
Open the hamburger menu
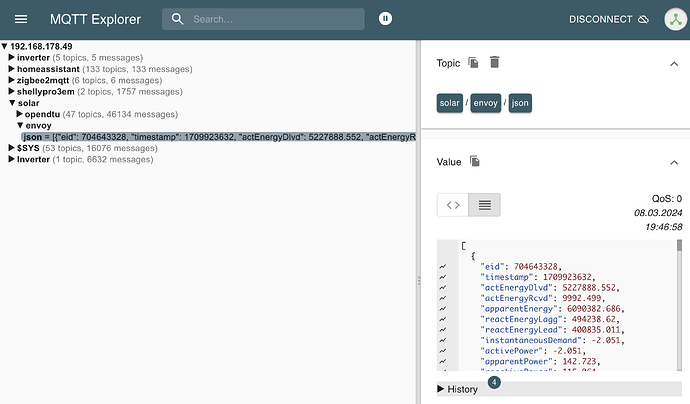click(21, 19)
